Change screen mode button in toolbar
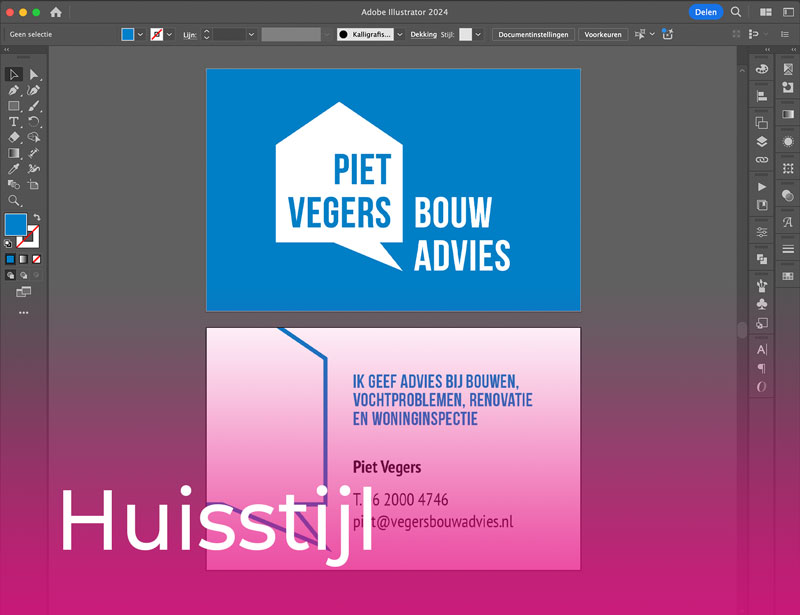Viewport: 800px width, 615px height. [23, 292]
